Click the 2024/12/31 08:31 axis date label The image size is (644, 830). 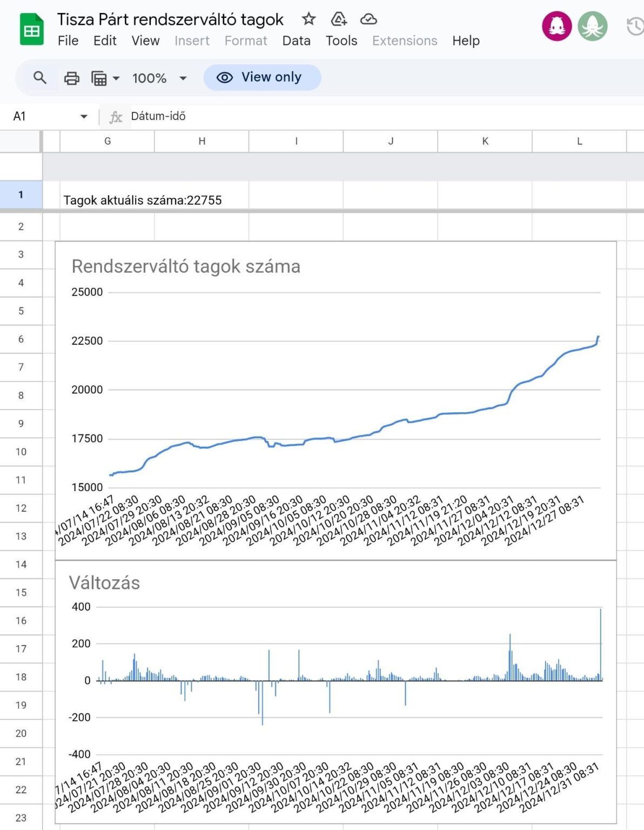pos(560,787)
